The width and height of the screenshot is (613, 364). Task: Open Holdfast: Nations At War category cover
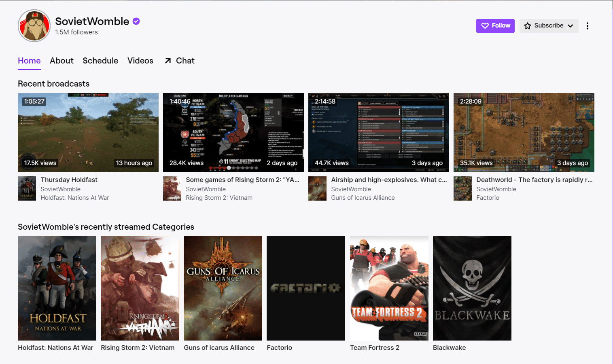click(x=57, y=288)
